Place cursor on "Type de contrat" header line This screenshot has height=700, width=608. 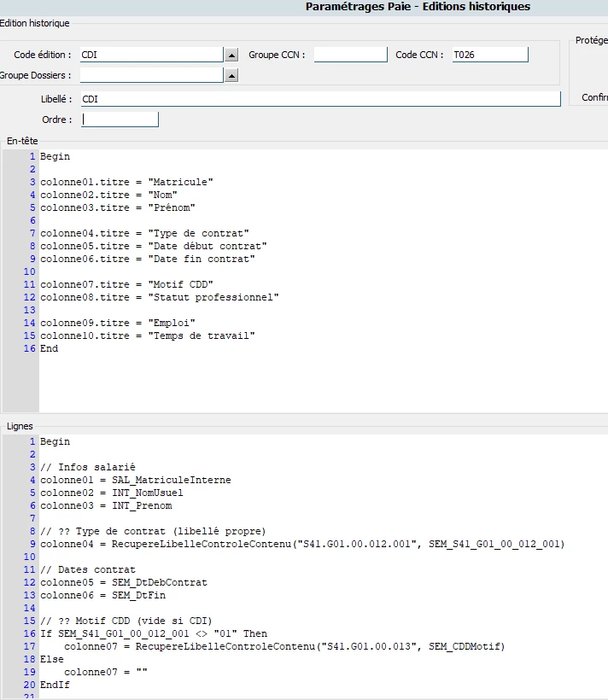coord(144,233)
